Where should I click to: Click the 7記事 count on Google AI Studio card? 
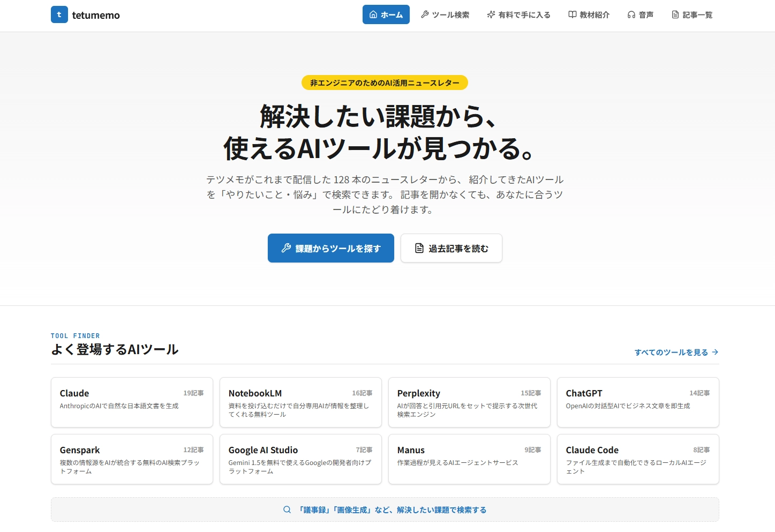click(x=364, y=450)
